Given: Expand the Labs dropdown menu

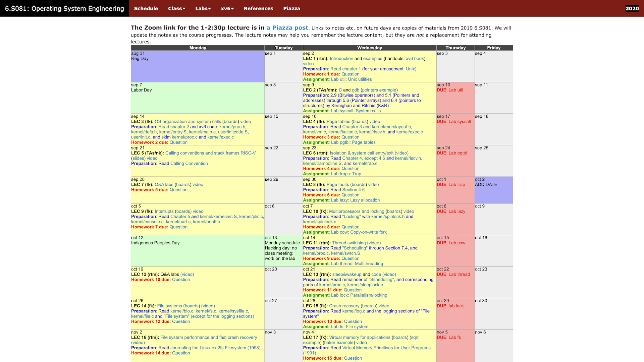Looking at the screenshot, I should coord(203,8).
